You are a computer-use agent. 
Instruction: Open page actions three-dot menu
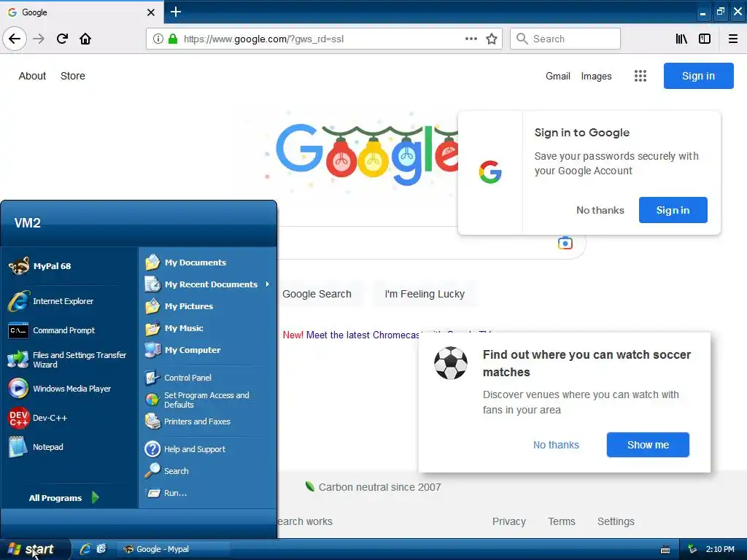[471, 39]
